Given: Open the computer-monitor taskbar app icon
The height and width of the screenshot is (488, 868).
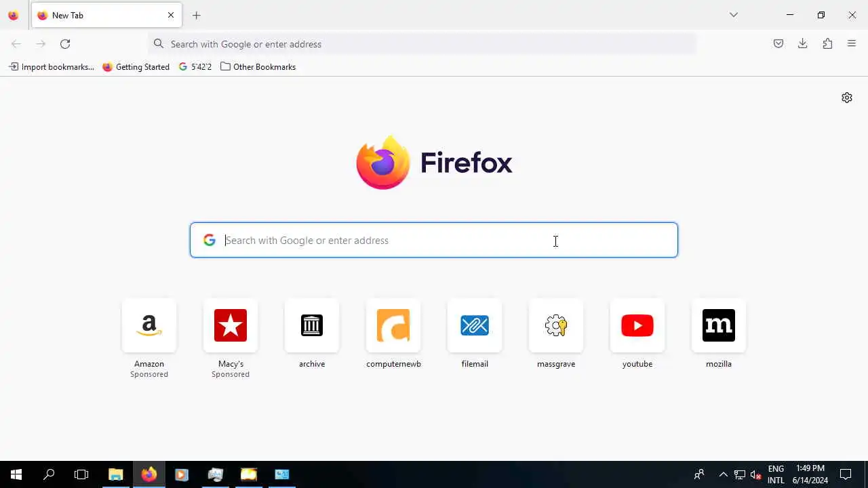Looking at the screenshot, I should 216,474.
